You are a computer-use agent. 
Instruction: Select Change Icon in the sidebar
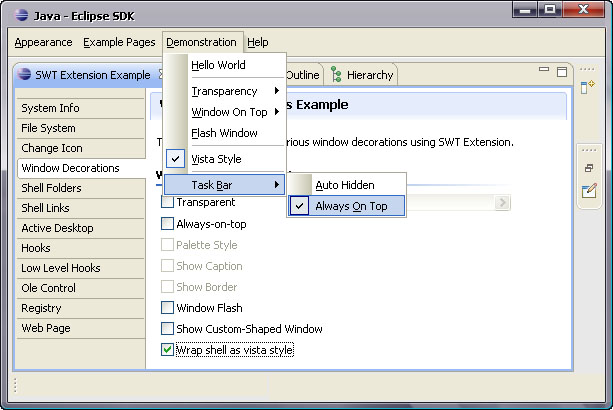point(81,148)
